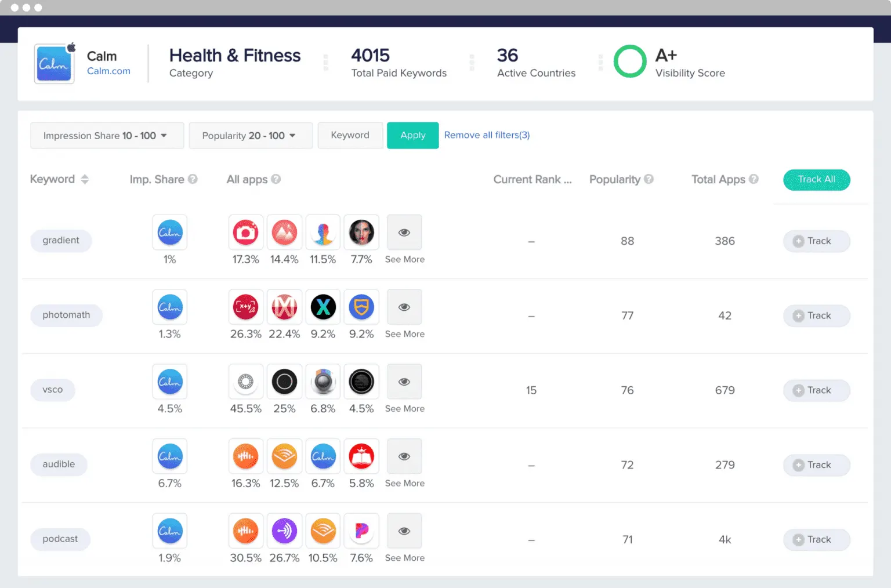Click the 7.7% face app in gradient row
This screenshot has height=588, width=891.
click(x=361, y=233)
